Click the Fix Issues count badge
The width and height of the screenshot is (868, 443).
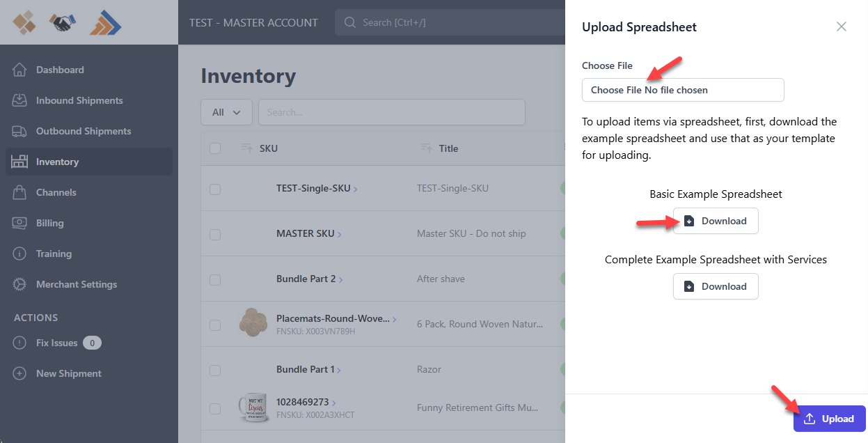pos(92,343)
